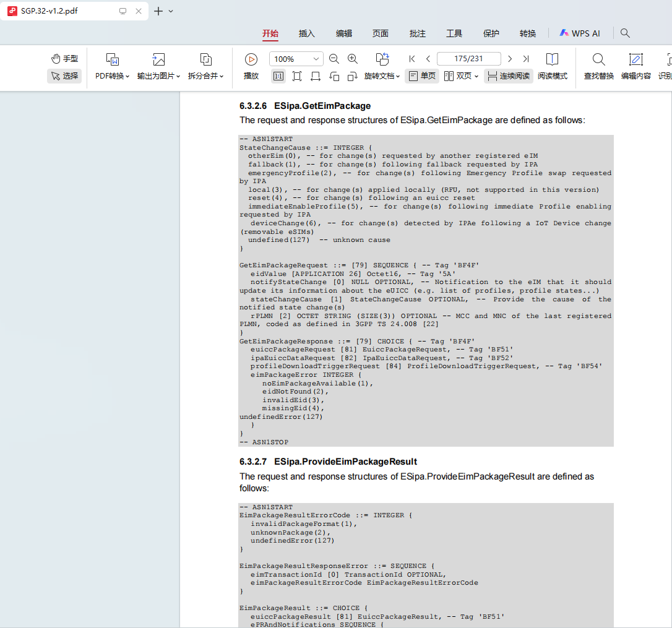Close the SGP.32-v1.2.pdf tab

tap(139, 11)
